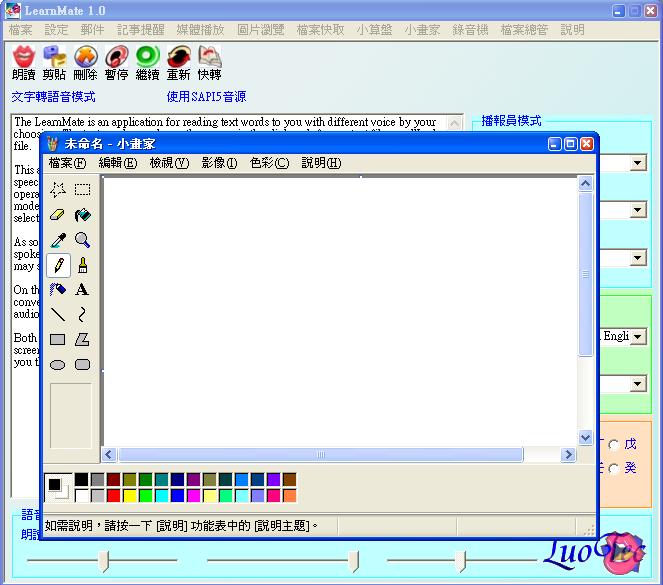663x585 pixels.
Task: Click the leftmost voice slider handle
Action: (104, 561)
